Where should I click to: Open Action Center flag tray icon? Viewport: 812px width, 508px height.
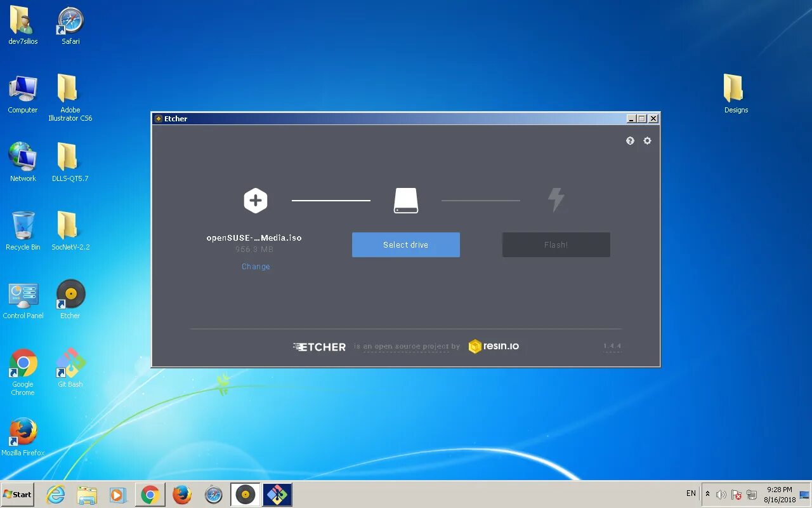point(737,495)
